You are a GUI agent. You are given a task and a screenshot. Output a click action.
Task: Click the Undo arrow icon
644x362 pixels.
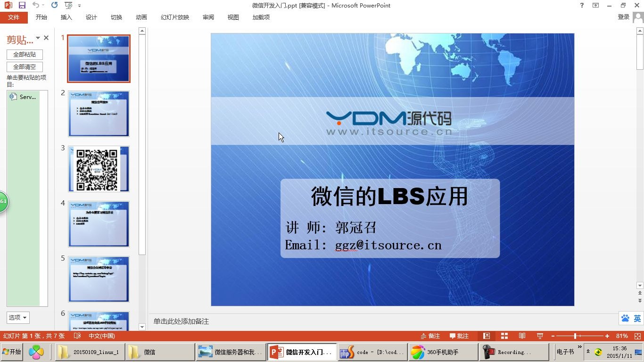[x=36, y=5]
